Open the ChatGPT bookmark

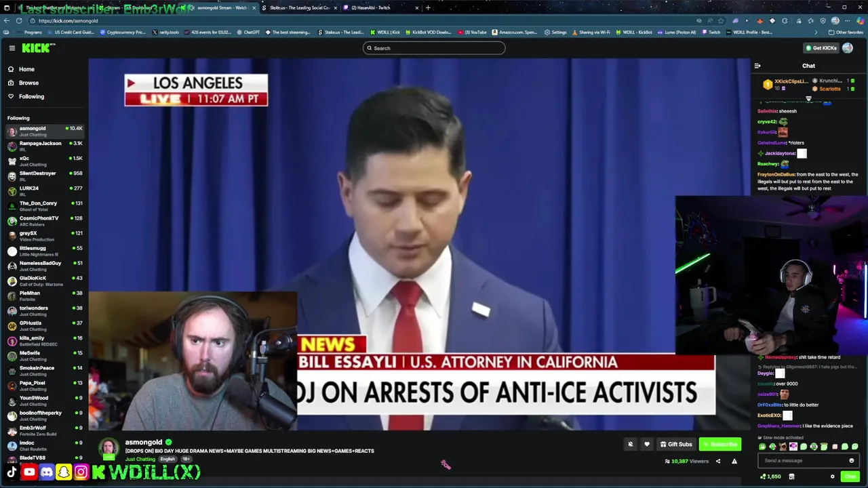pos(248,32)
